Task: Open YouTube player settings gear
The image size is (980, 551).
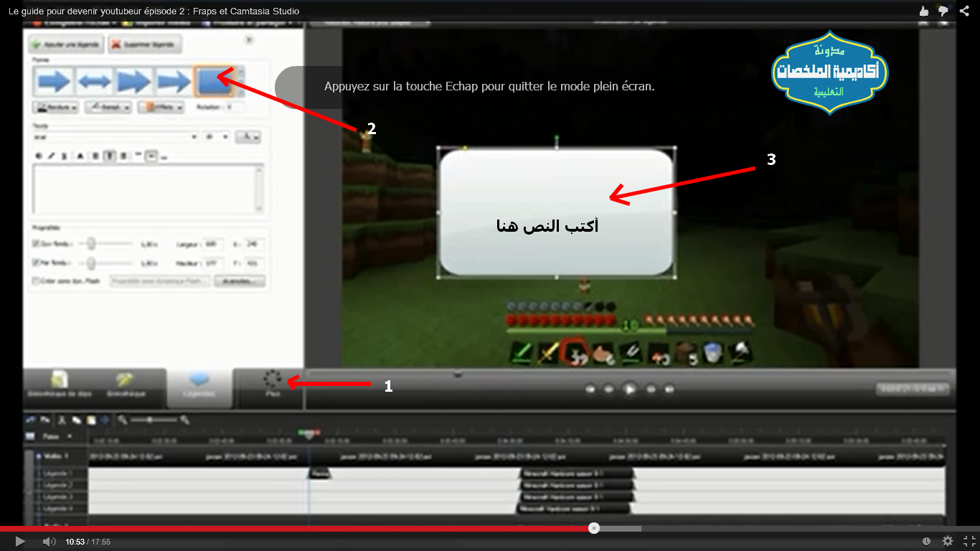Action: (x=948, y=541)
